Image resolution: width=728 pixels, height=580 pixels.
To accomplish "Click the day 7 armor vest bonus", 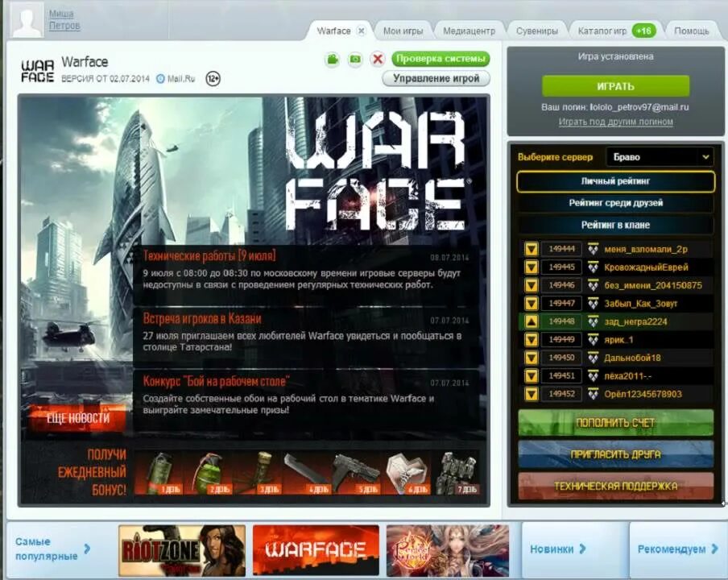I will point(457,473).
